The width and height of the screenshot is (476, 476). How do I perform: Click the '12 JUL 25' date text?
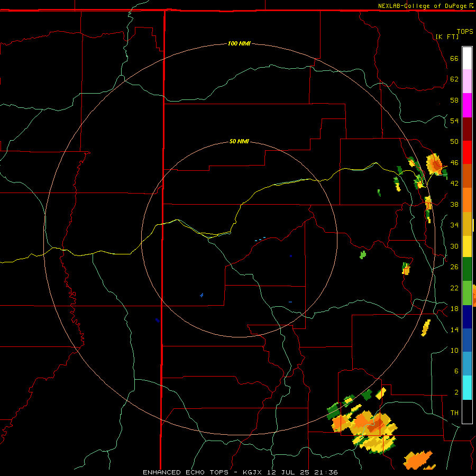288,472
